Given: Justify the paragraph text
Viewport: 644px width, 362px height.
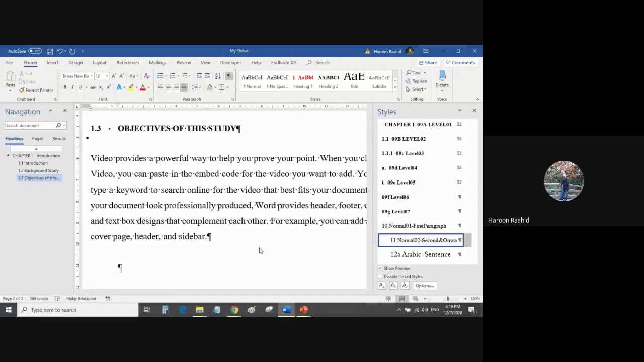Looking at the screenshot, I should point(183,87).
